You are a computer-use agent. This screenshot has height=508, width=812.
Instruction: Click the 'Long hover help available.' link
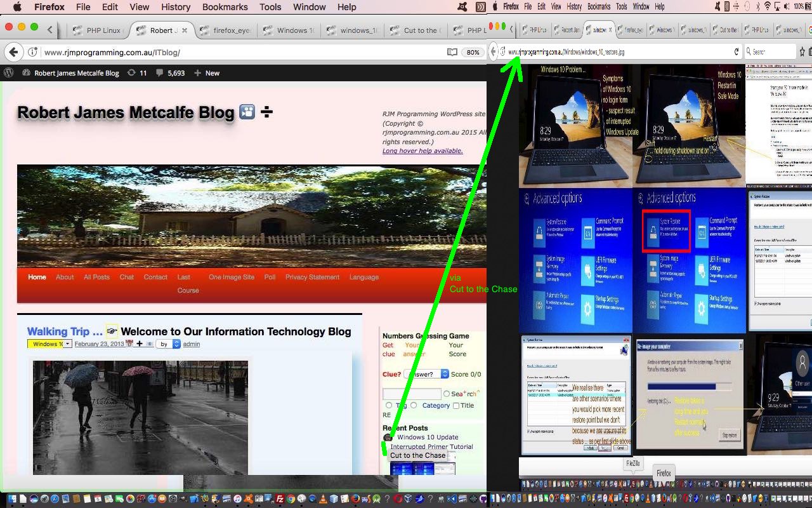[x=422, y=151]
